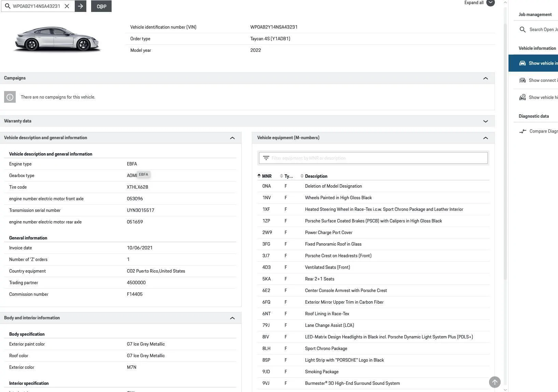This screenshot has width=558, height=392.
Task: Expand all sections via Expand all chevron
Action: [x=490, y=3]
